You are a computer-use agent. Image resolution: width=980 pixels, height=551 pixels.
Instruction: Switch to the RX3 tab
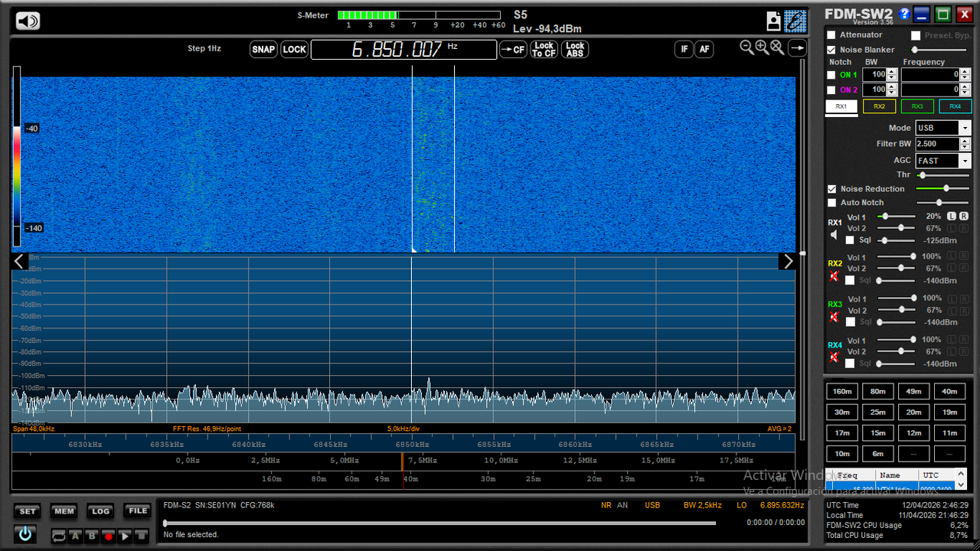pos(917,106)
